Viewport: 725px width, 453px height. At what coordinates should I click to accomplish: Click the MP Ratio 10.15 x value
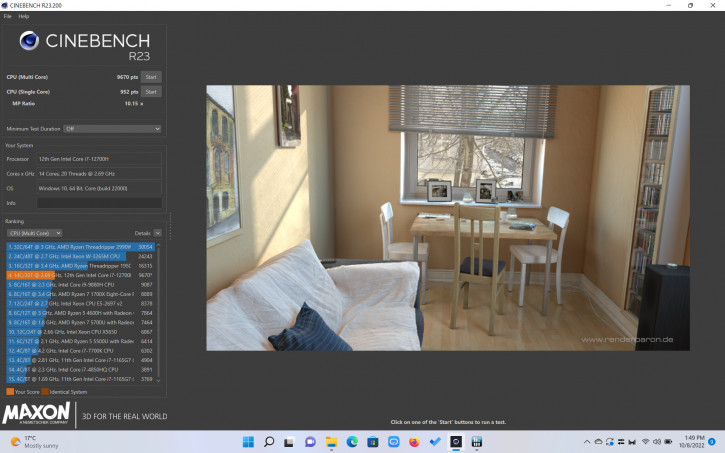pyautogui.click(x=134, y=104)
